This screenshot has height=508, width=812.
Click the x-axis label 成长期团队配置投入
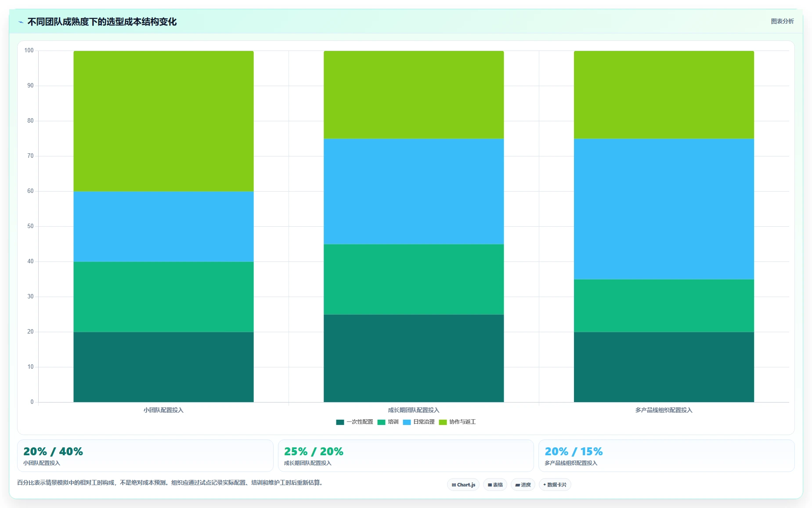414,410
